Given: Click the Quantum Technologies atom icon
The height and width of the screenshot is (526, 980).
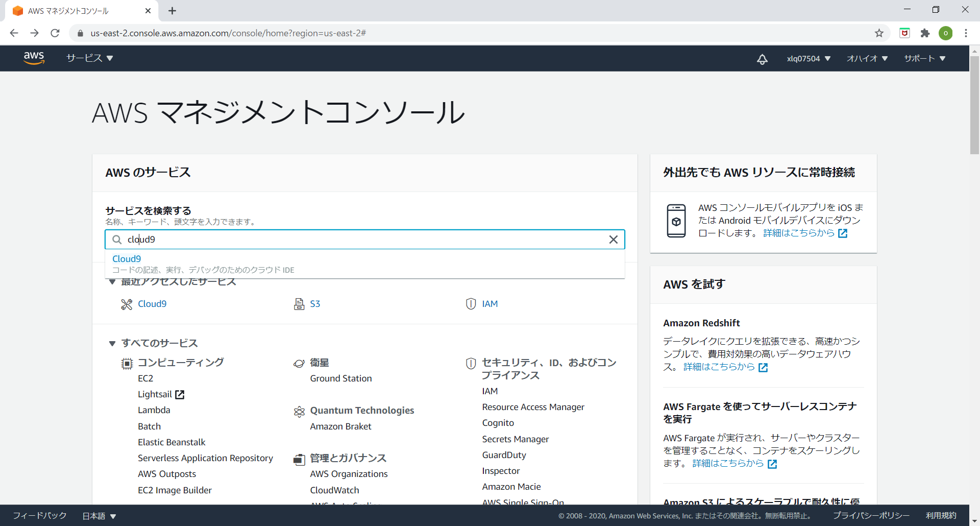Looking at the screenshot, I should pyautogui.click(x=299, y=411).
